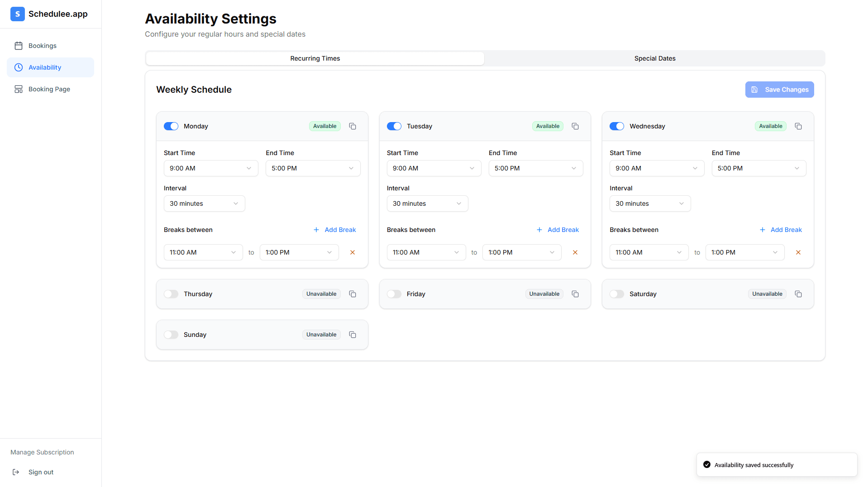Click Friday's Unavailable badge
This screenshot has height=487, width=868.
pyautogui.click(x=544, y=294)
